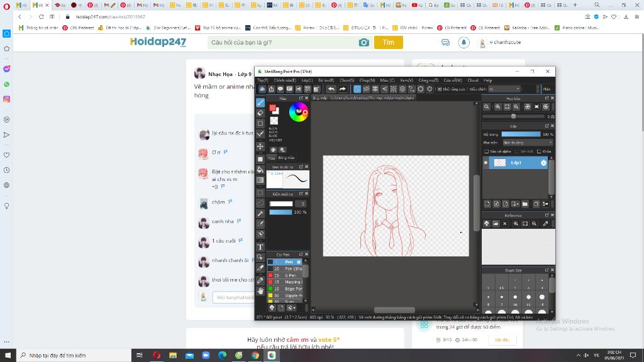The height and width of the screenshot is (362, 644).
Task: Enable the radial snap icon
Action: click(394, 89)
